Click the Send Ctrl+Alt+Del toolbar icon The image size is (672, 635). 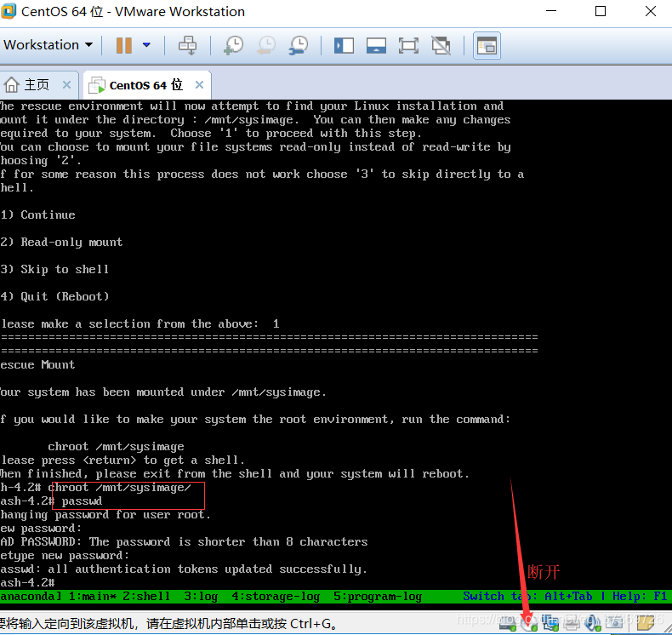[x=187, y=45]
